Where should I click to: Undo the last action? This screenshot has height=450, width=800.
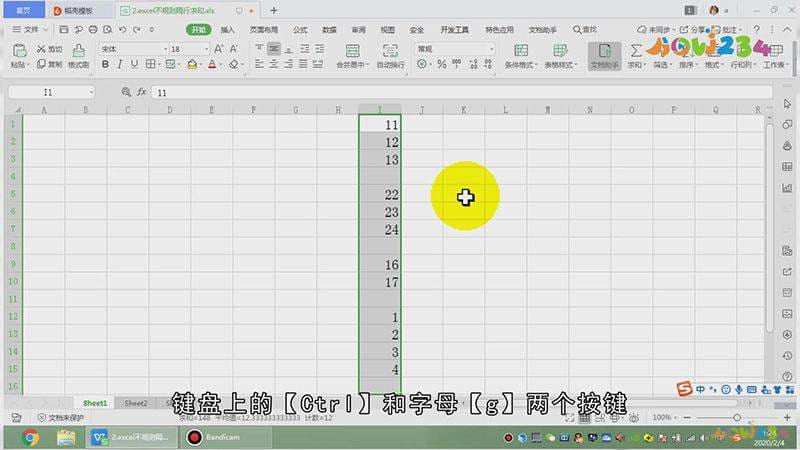point(122,30)
